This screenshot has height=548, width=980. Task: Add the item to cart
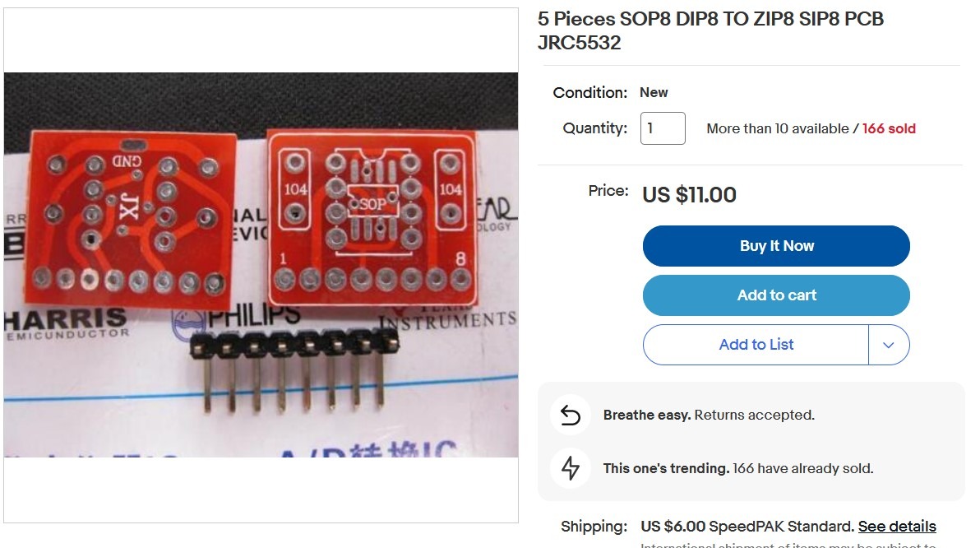click(776, 295)
